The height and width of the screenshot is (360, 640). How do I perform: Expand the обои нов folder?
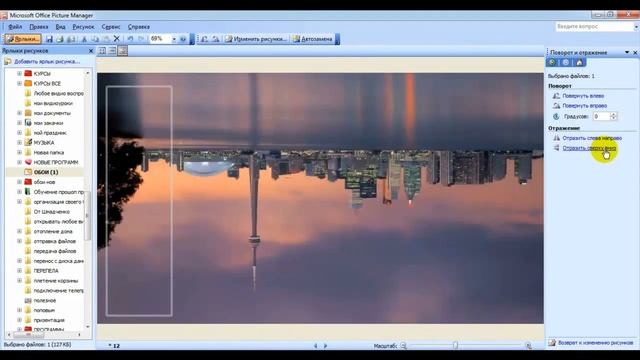click(x=19, y=182)
